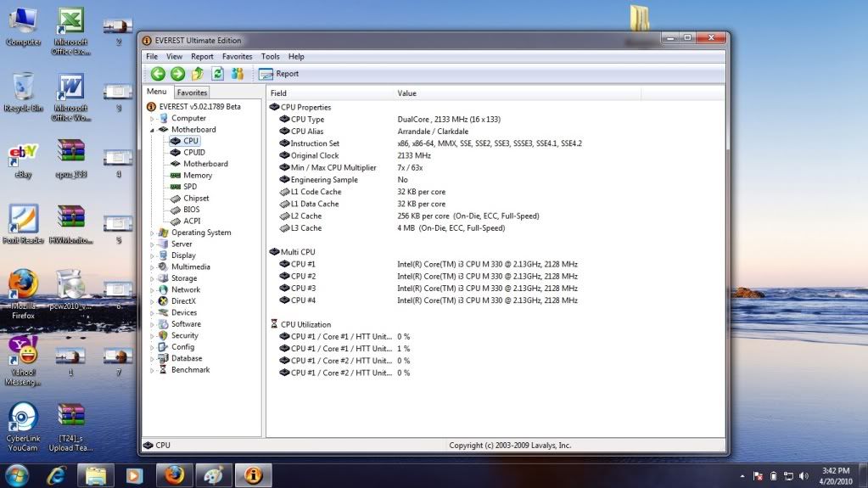Expand the Server tree node

pyautogui.click(x=152, y=244)
